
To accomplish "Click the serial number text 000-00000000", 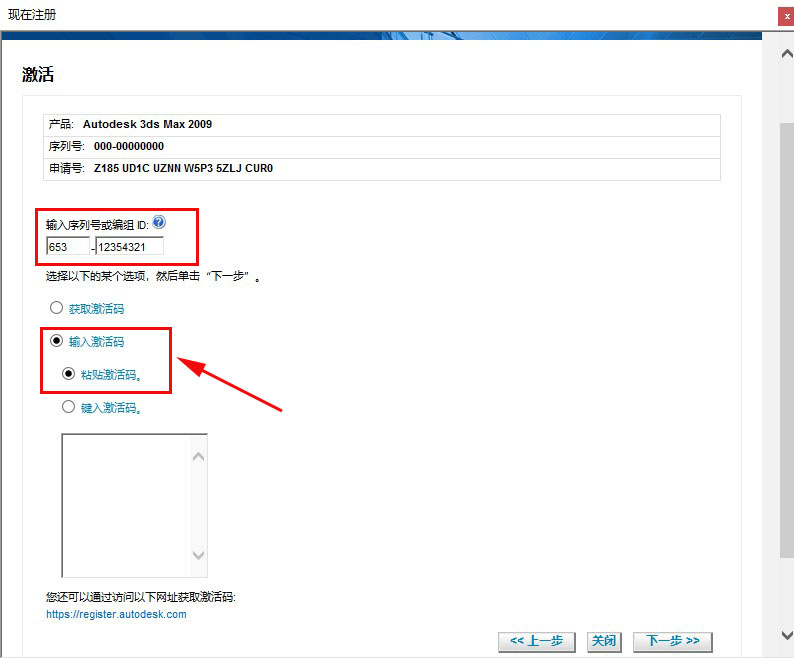I will click(129, 146).
